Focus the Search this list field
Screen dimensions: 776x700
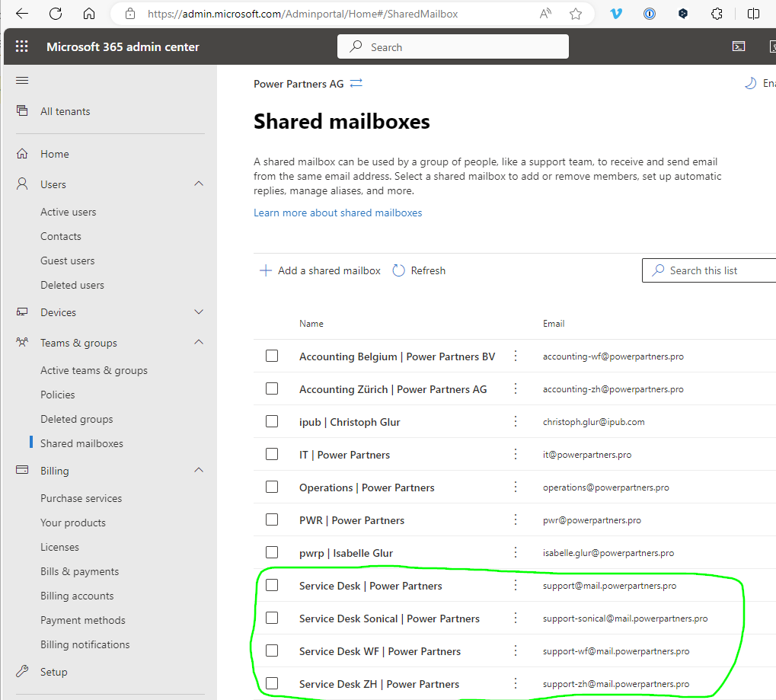coord(709,270)
